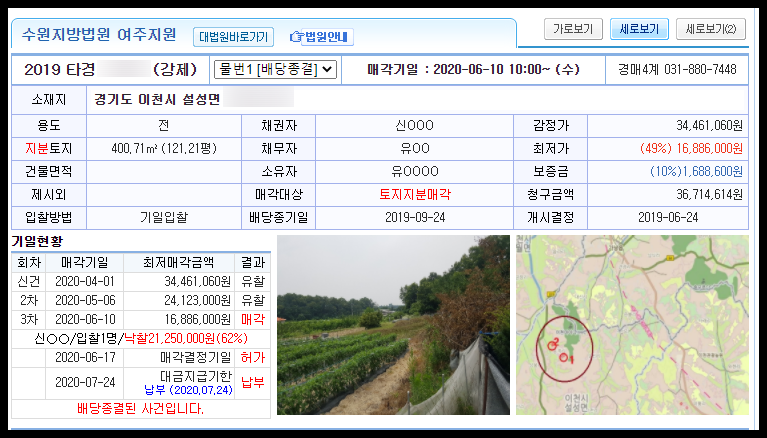767x438 pixels.
Task: Select the case number 2019 타경 (강제)
Action: coord(111,69)
